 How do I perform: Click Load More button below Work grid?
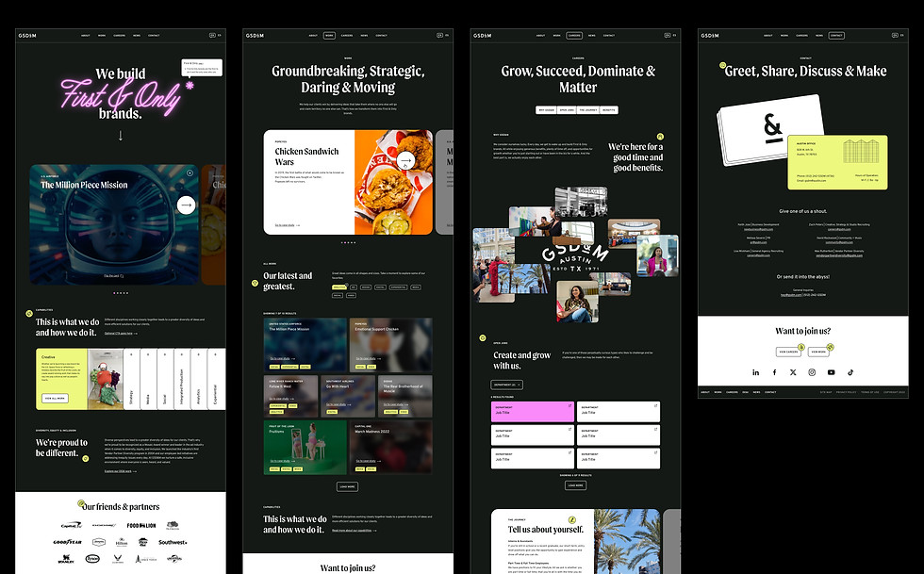tap(348, 486)
